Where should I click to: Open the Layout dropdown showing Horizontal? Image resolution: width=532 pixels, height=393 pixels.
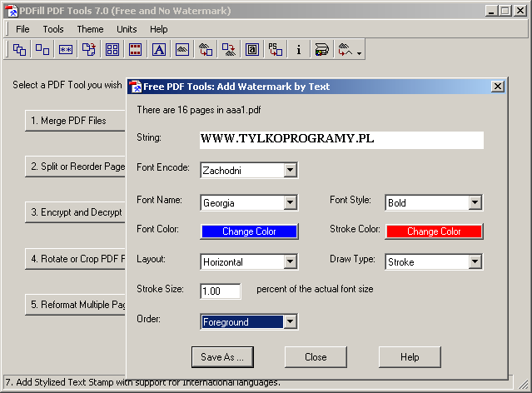(x=249, y=262)
